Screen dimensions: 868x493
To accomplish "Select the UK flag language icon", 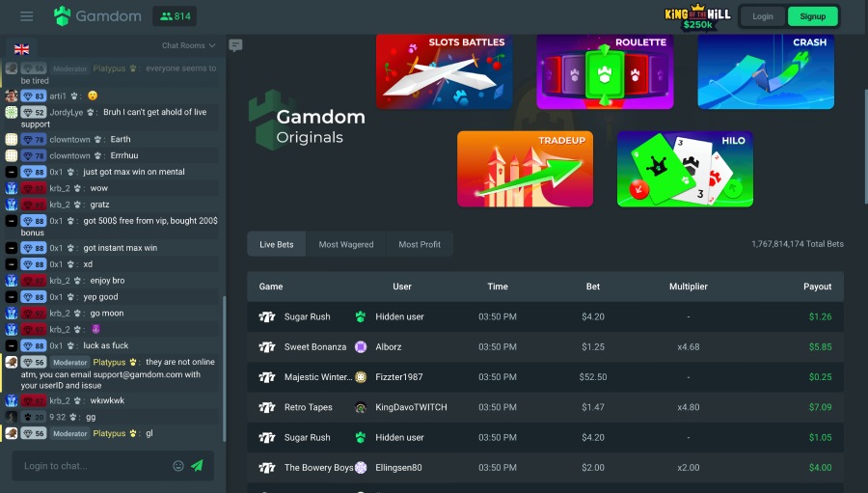I will pyautogui.click(x=21, y=49).
